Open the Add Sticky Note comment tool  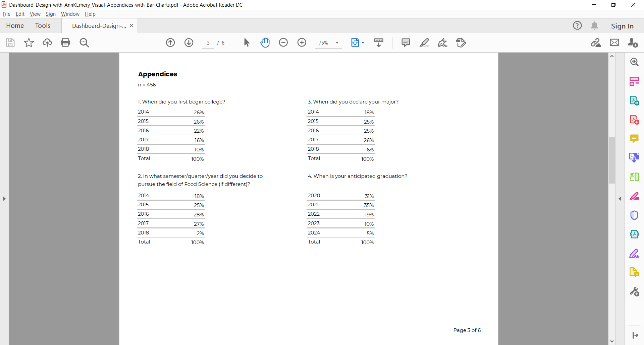[x=406, y=43]
